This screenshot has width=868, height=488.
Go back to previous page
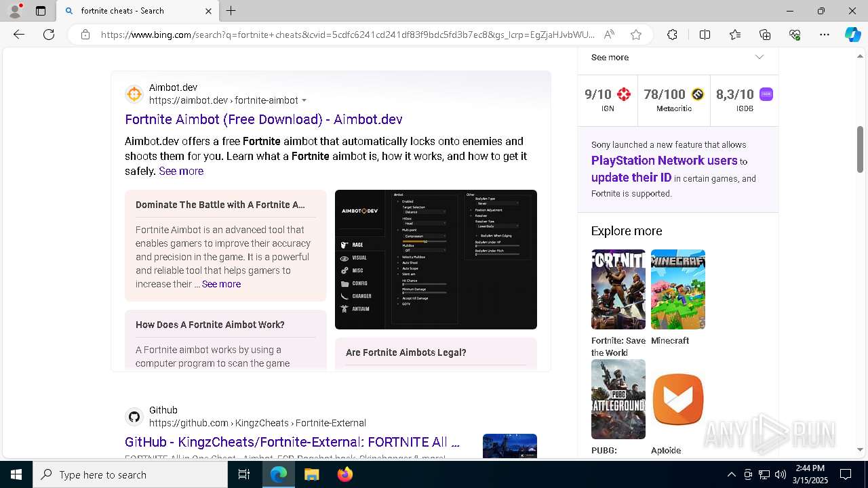19,35
